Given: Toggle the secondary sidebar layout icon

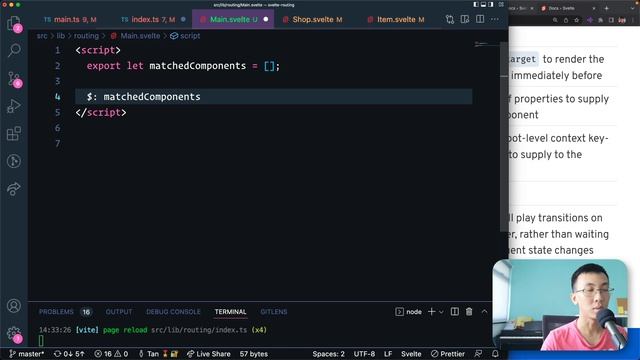Looking at the screenshot, I should (x=491, y=4).
